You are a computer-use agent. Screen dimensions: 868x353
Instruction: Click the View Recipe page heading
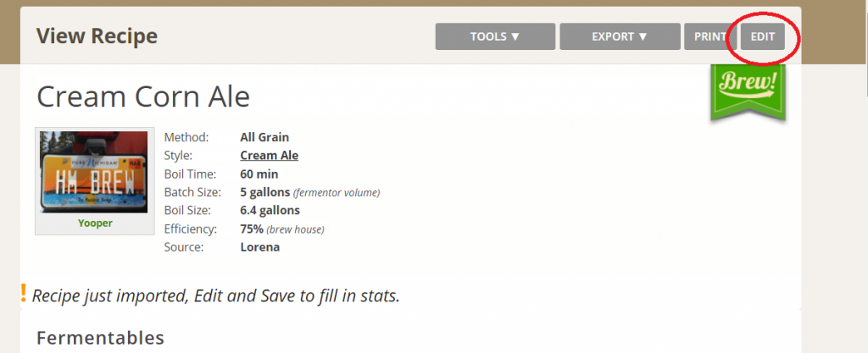[x=97, y=36]
